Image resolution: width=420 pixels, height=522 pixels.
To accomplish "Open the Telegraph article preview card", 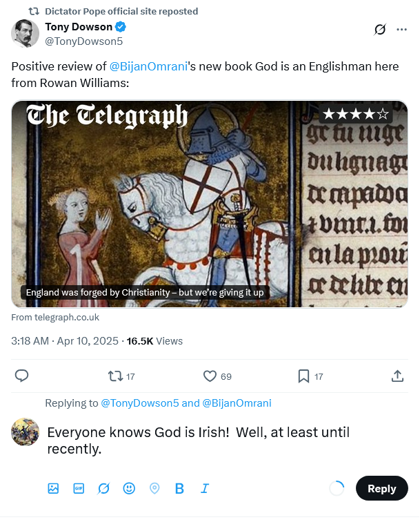I will tap(210, 204).
